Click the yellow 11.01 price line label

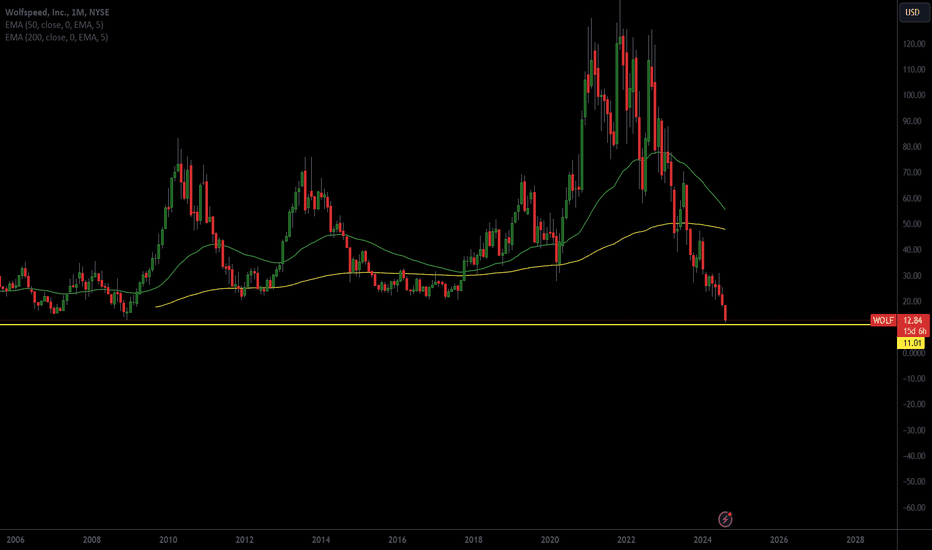click(912, 343)
